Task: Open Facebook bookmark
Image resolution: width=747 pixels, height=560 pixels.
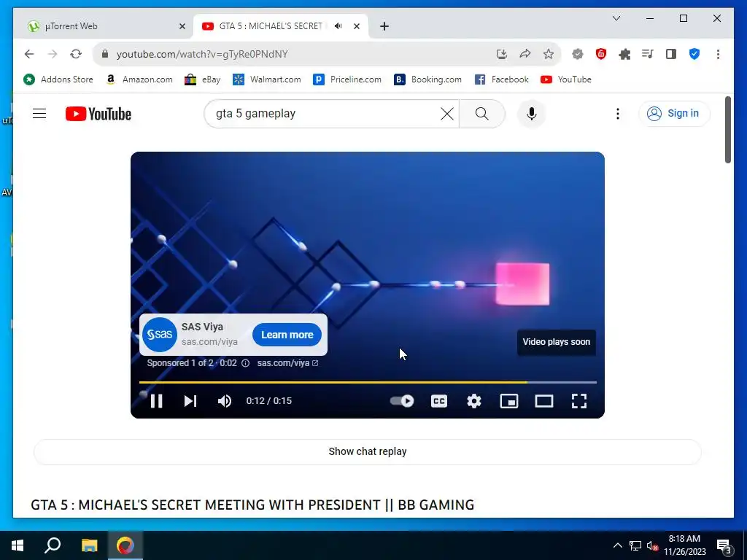Action: (502, 79)
